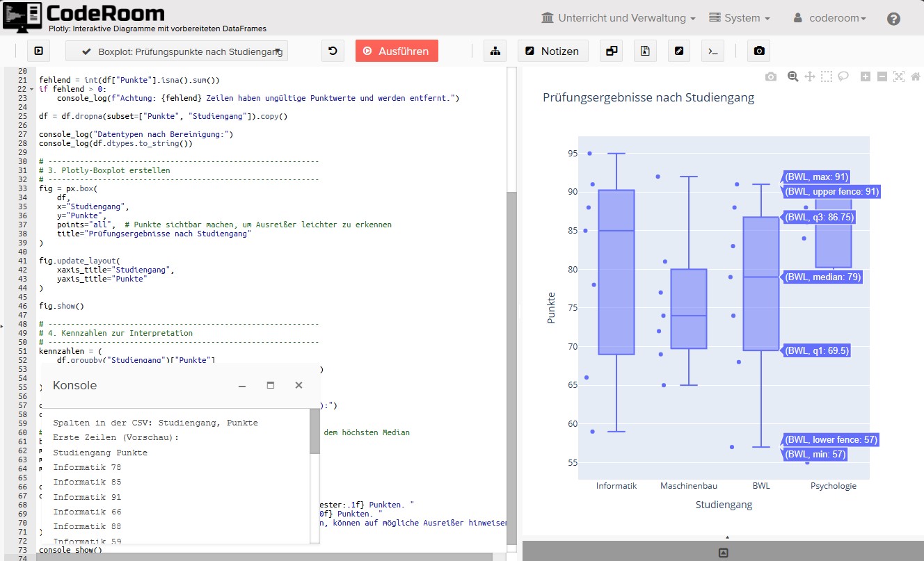Download plot as PNG camera icon
The width and height of the screenshot is (924, 561).
pos(770,76)
